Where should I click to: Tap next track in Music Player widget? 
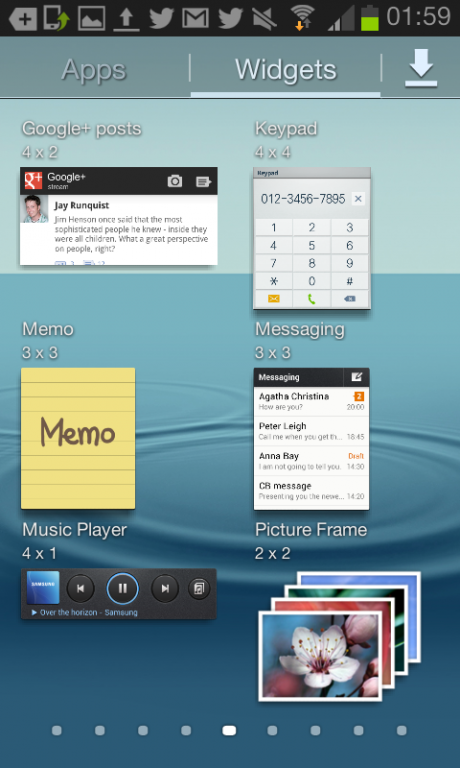[165, 588]
